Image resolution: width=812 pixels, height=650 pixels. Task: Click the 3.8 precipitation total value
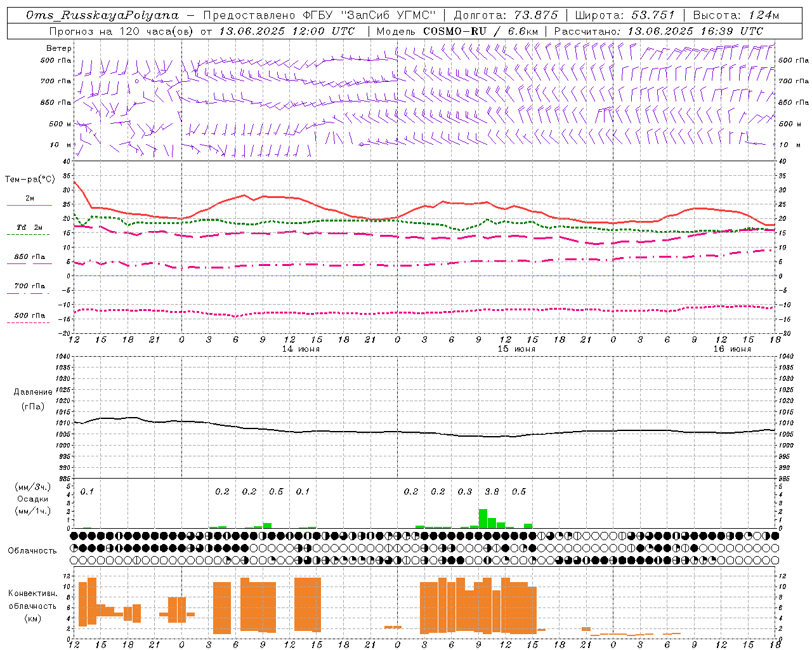pos(492,492)
